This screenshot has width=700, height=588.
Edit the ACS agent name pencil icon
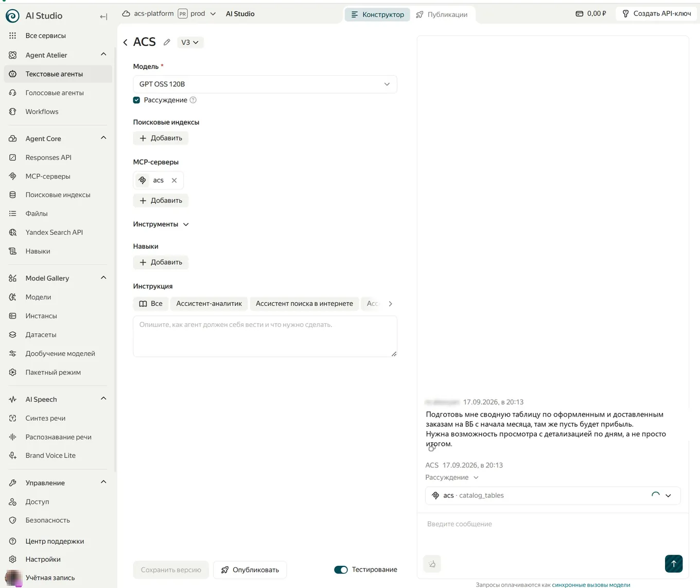[x=167, y=42]
